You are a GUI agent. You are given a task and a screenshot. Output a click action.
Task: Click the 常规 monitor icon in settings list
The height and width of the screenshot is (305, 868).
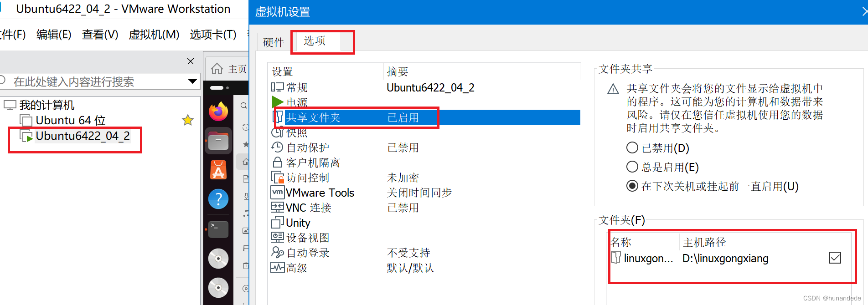277,87
